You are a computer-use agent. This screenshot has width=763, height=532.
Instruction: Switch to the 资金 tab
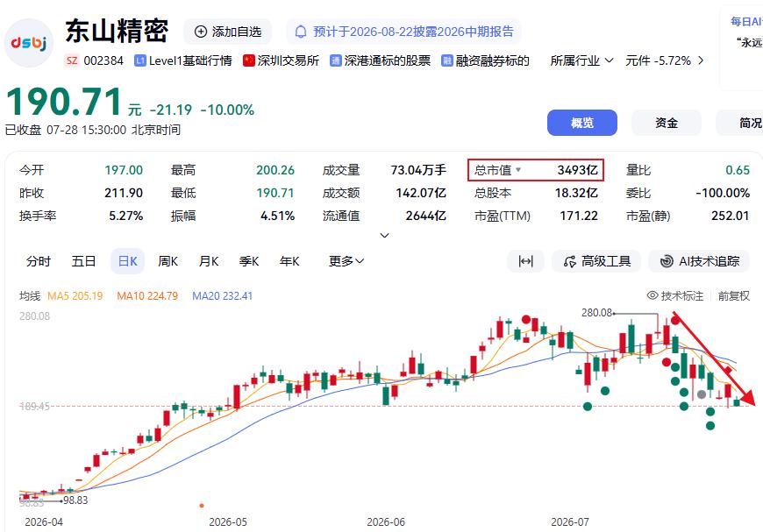667,123
